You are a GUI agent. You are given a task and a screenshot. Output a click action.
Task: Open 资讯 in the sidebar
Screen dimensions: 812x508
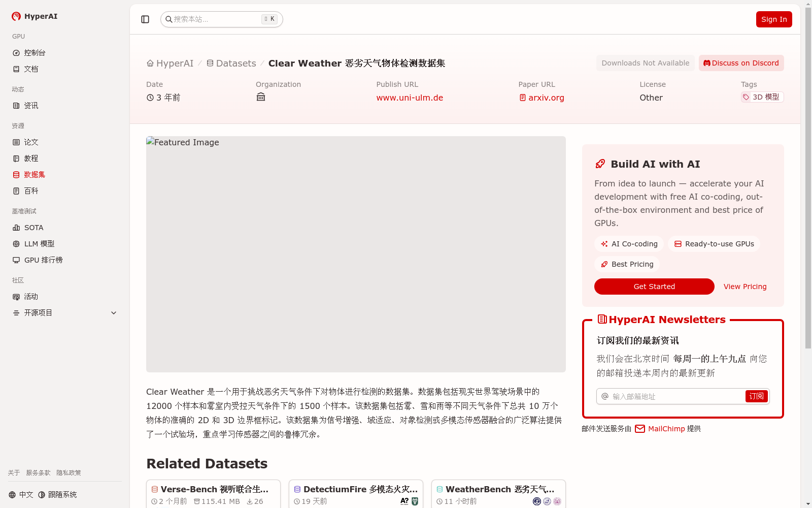click(65, 106)
